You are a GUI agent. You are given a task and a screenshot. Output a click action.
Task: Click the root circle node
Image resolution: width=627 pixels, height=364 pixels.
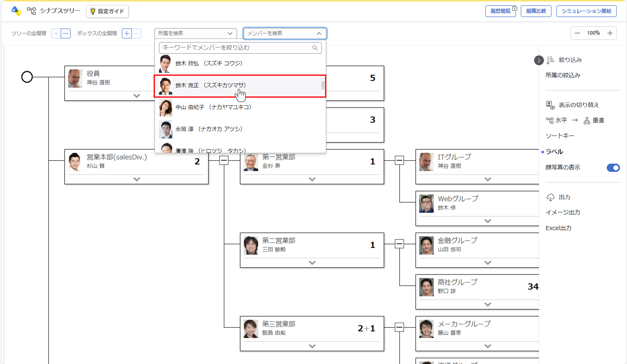27,77
